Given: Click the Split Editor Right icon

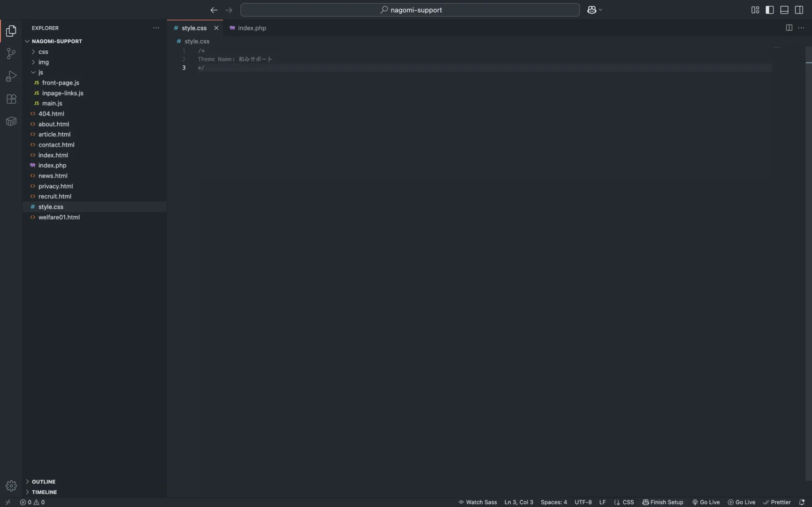Looking at the screenshot, I should pyautogui.click(x=789, y=28).
